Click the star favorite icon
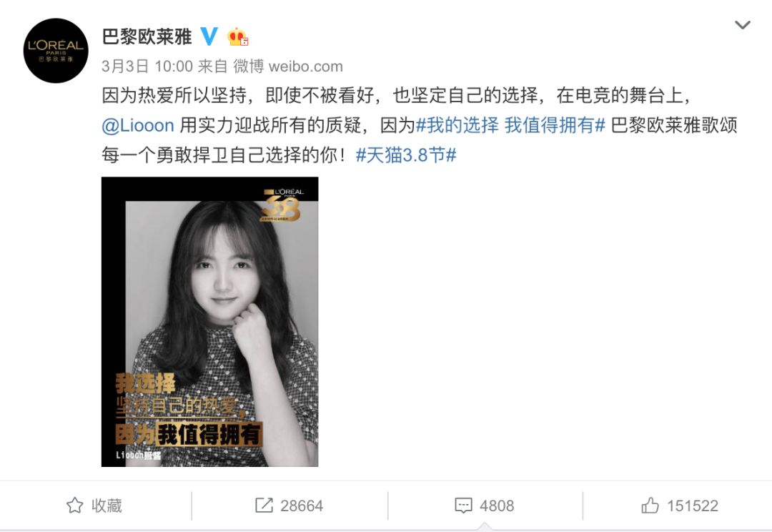 [75, 506]
